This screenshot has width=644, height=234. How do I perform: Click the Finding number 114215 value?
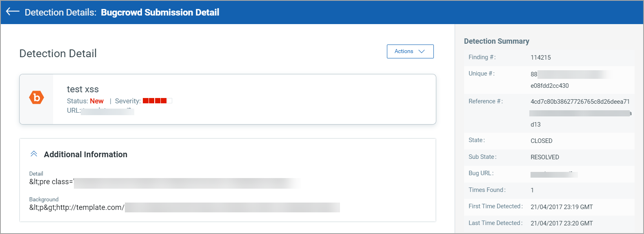tap(541, 58)
